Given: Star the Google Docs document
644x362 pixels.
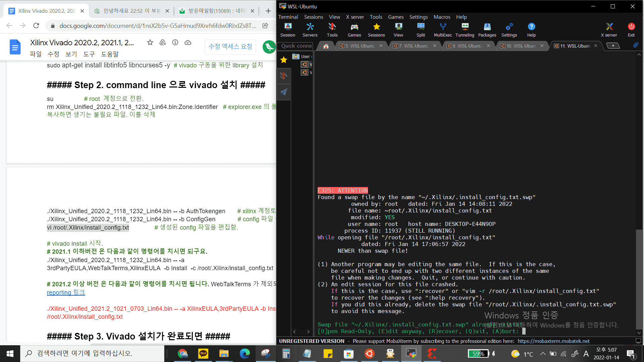Looking at the screenshot, I should 150,43.
